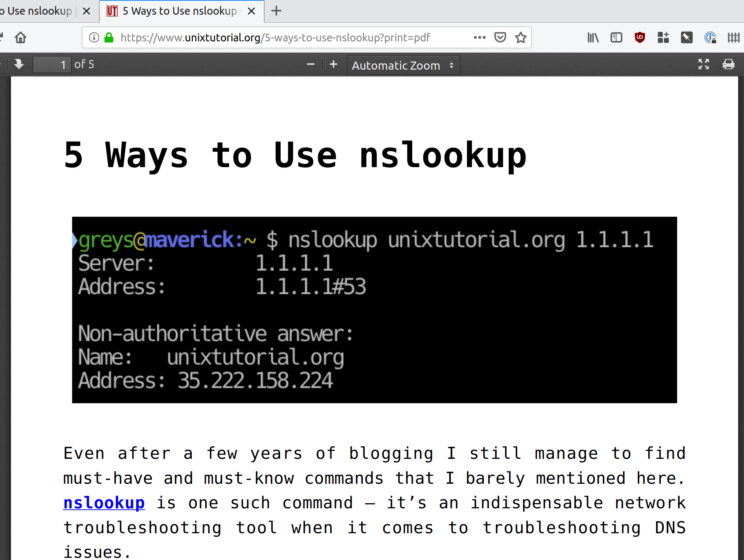
Task: Open a new browser tab
Action: (x=276, y=11)
